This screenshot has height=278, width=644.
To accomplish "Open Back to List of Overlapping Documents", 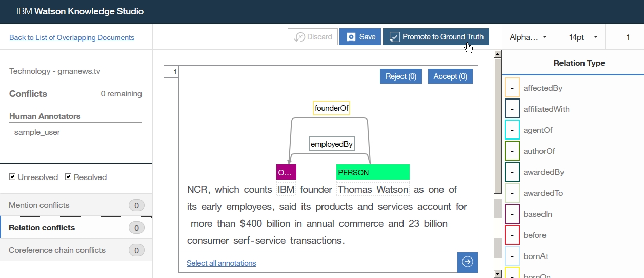I will (72, 37).
